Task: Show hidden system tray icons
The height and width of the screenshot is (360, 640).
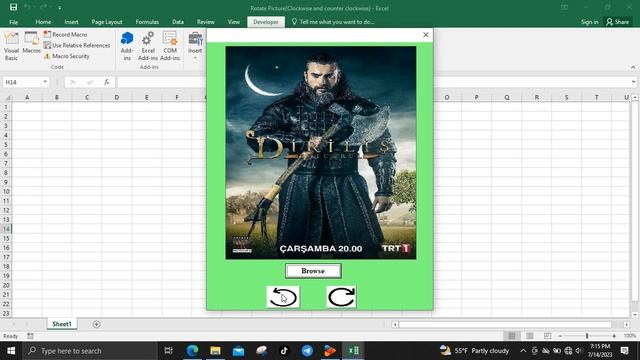Action: point(523,351)
